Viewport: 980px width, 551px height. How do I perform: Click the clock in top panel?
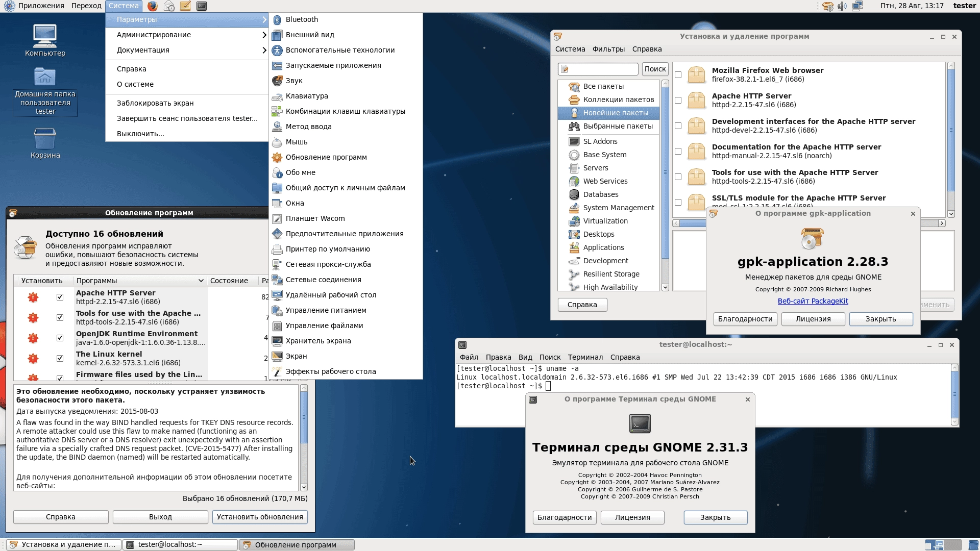(912, 6)
